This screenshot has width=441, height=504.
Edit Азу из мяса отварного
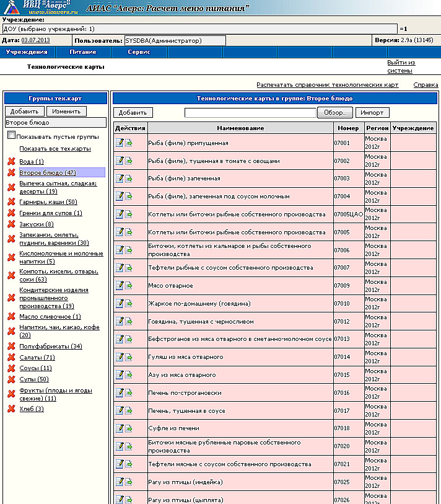point(120,375)
